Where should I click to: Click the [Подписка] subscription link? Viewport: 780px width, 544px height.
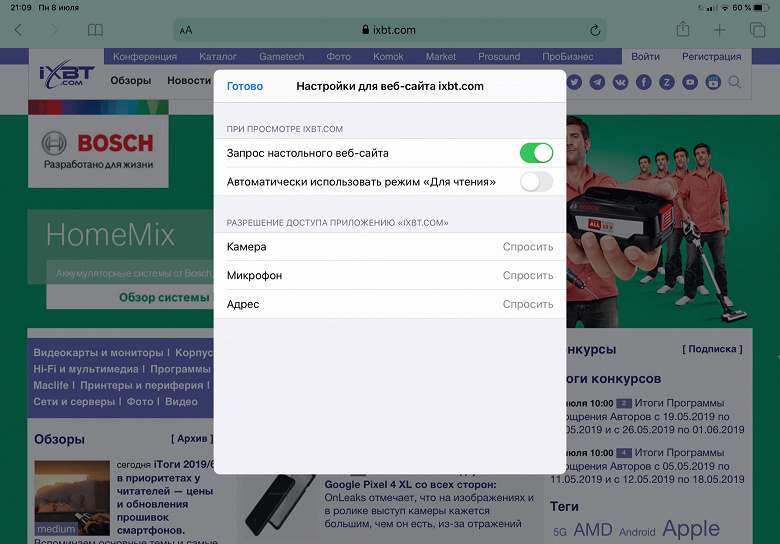(x=712, y=349)
